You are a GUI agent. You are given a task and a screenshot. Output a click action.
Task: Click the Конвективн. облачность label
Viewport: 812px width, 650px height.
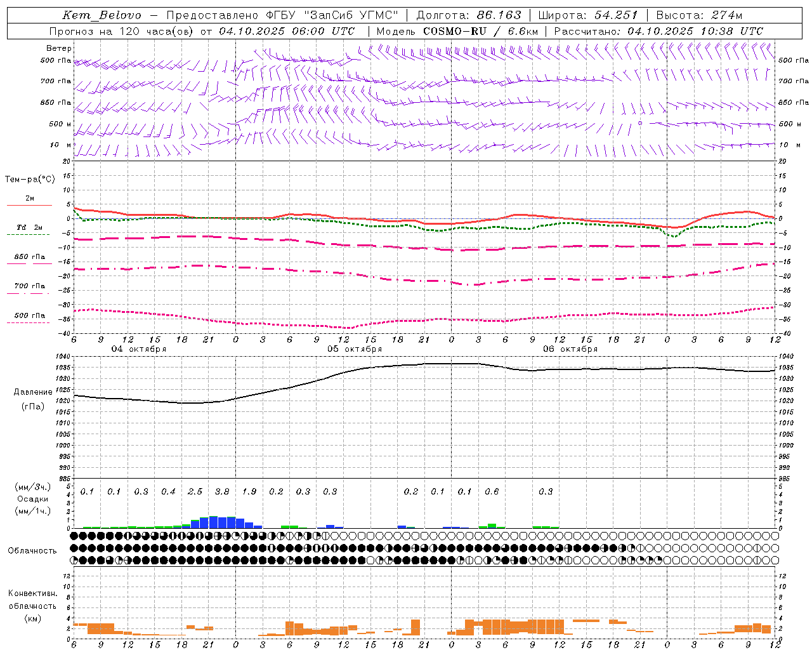(x=32, y=599)
